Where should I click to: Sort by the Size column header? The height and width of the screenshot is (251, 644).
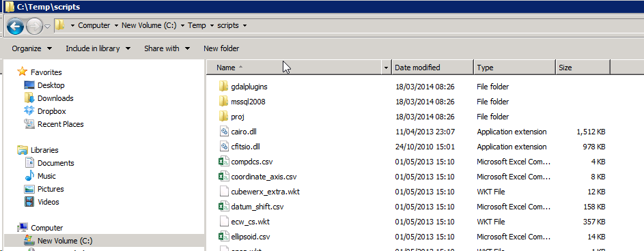coord(583,68)
